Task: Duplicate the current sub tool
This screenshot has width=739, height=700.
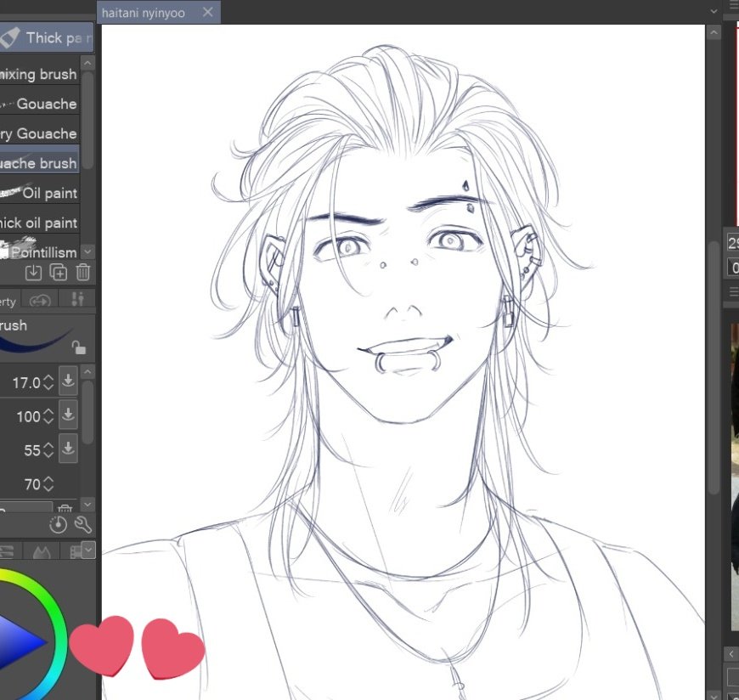Action: [x=59, y=273]
